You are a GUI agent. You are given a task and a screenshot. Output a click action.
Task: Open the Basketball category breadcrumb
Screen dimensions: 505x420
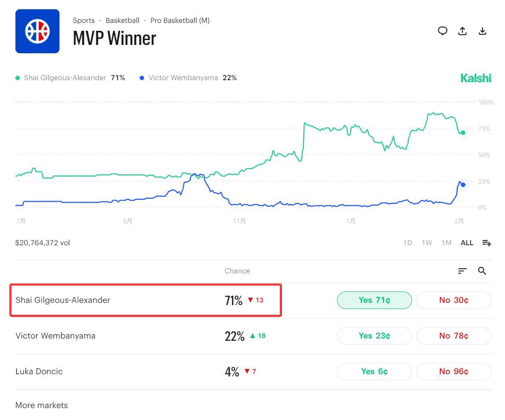point(122,20)
